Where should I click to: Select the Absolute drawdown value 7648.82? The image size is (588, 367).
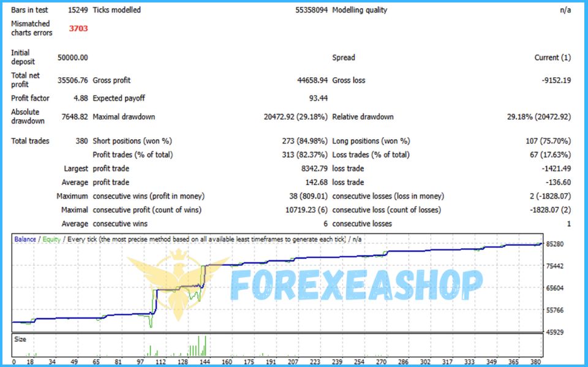[x=75, y=116]
